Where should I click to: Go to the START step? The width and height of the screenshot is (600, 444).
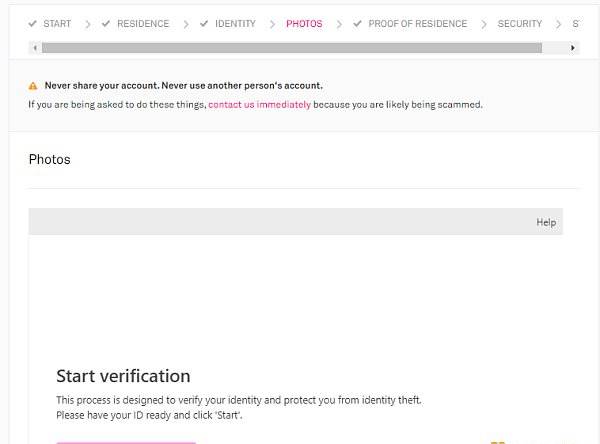[x=57, y=24]
